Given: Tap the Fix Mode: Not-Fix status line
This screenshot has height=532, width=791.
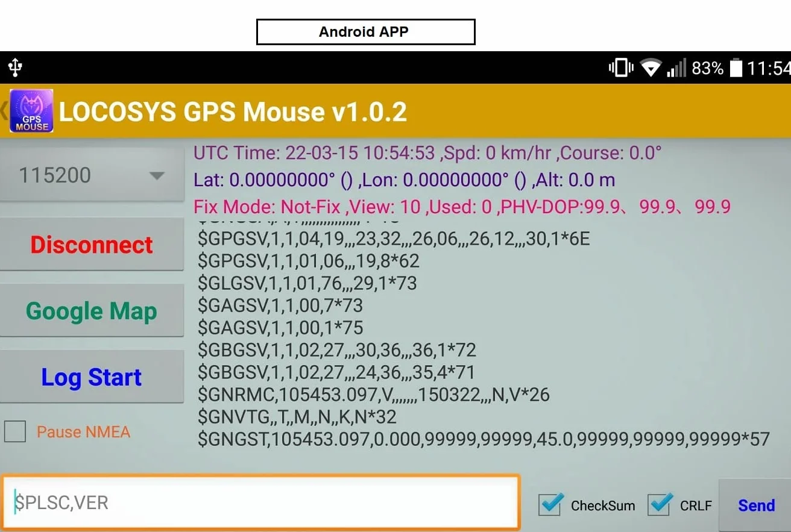Looking at the screenshot, I should [462, 207].
